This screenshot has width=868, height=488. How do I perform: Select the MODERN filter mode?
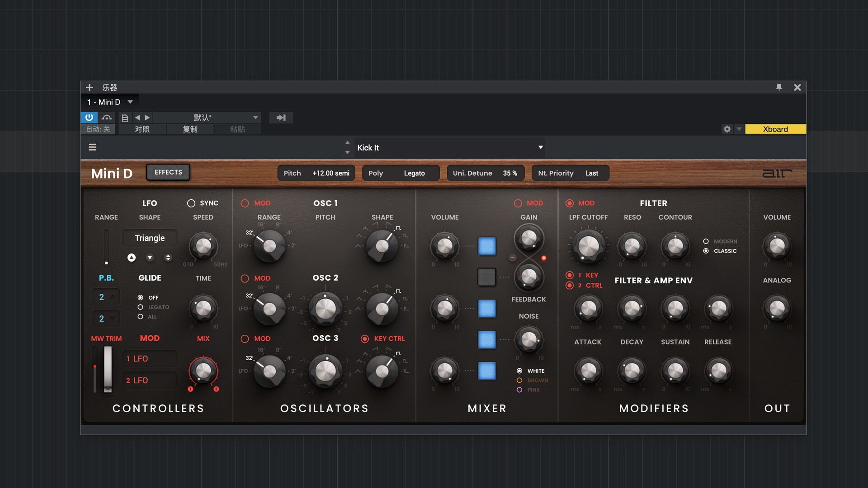coord(706,241)
